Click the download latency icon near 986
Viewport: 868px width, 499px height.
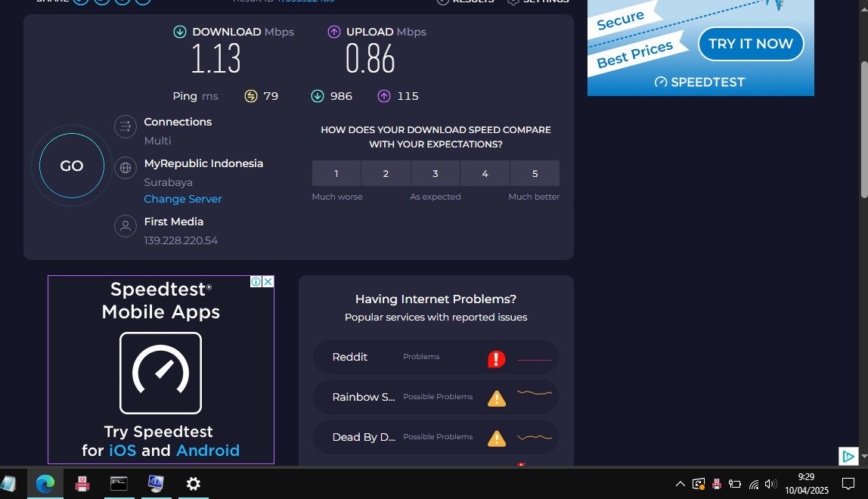[318, 96]
